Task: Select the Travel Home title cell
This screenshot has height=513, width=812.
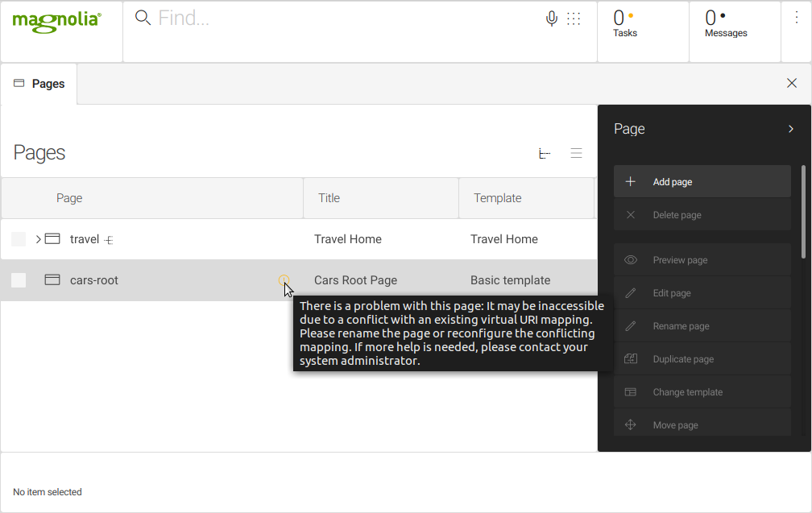Action: click(x=348, y=239)
